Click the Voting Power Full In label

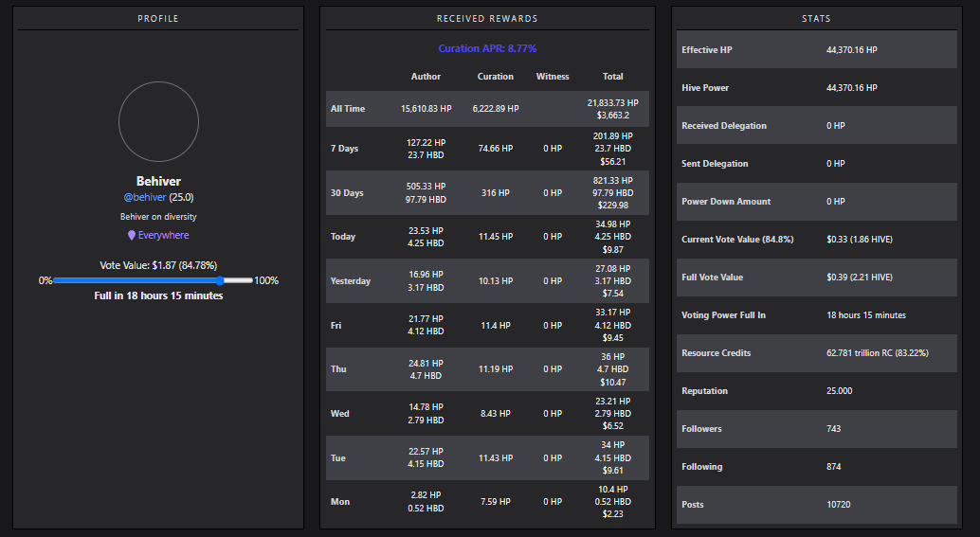pos(723,315)
